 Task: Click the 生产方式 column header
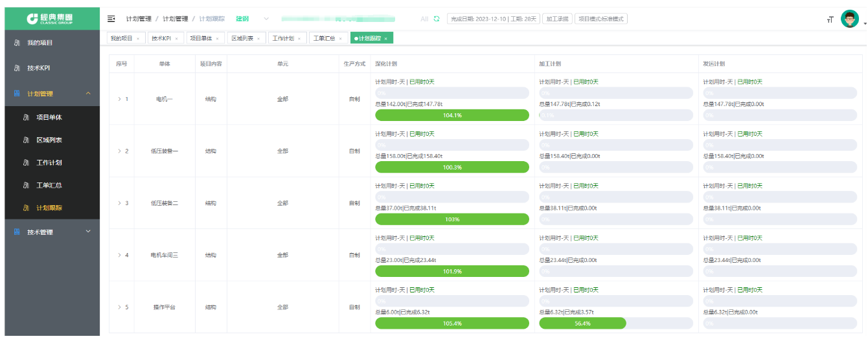(354, 64)
